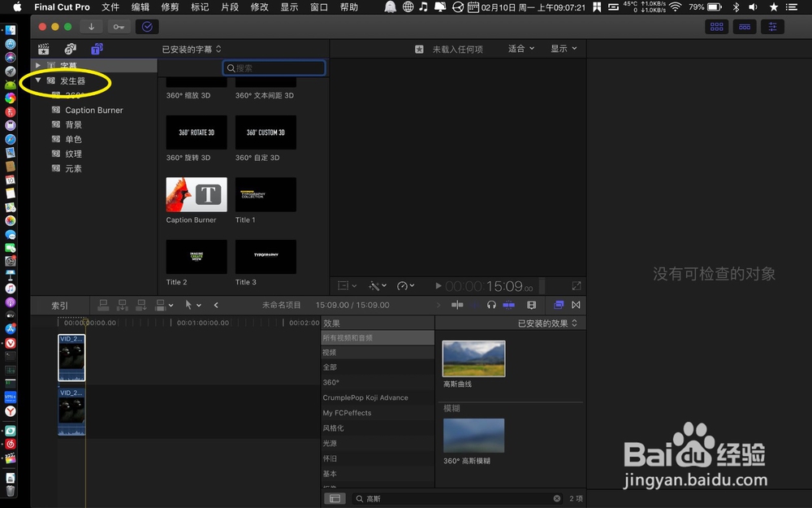Go back in timeline history arrow
The image size is (812, 508).
[216, 305]
